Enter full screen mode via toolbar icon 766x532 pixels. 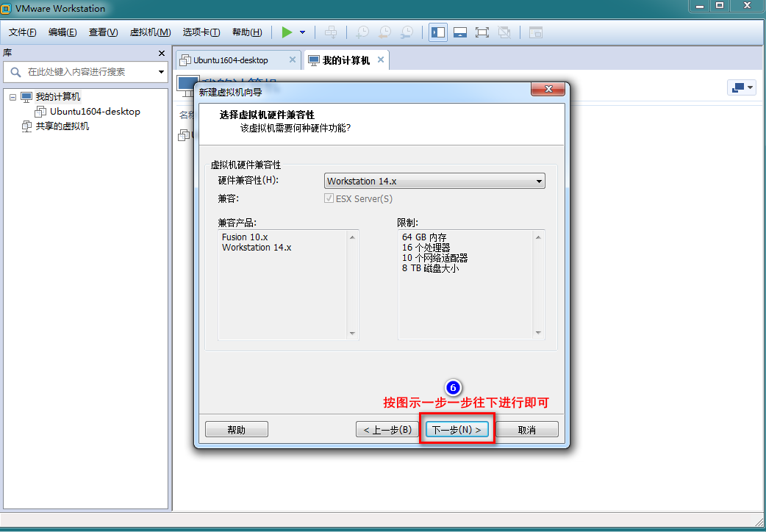click(482, 32)
